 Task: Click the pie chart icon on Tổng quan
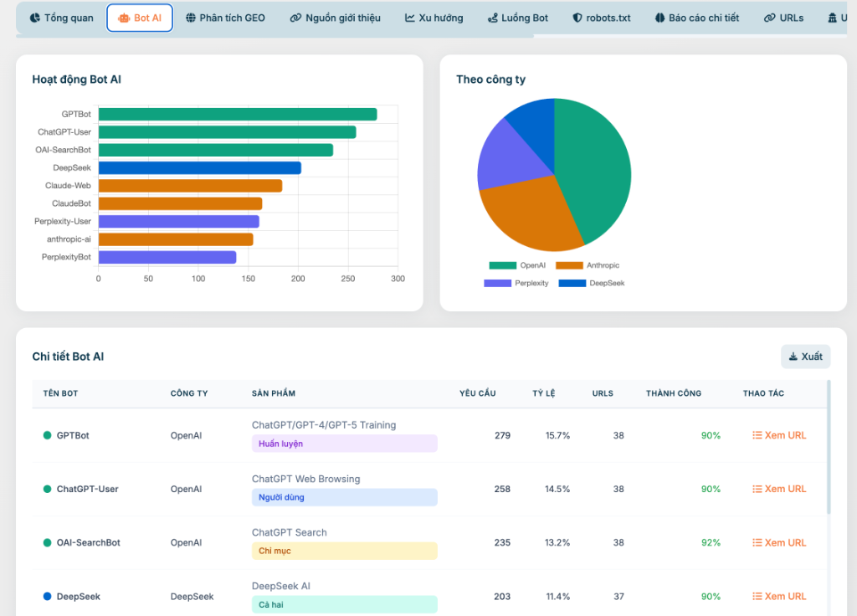[x=34, y=18]
